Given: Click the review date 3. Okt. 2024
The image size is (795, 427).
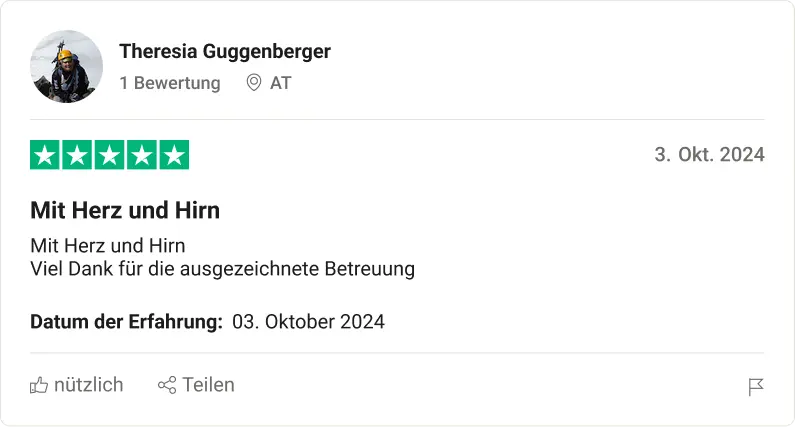Looking at the screenshot, I should pos(709,155).
